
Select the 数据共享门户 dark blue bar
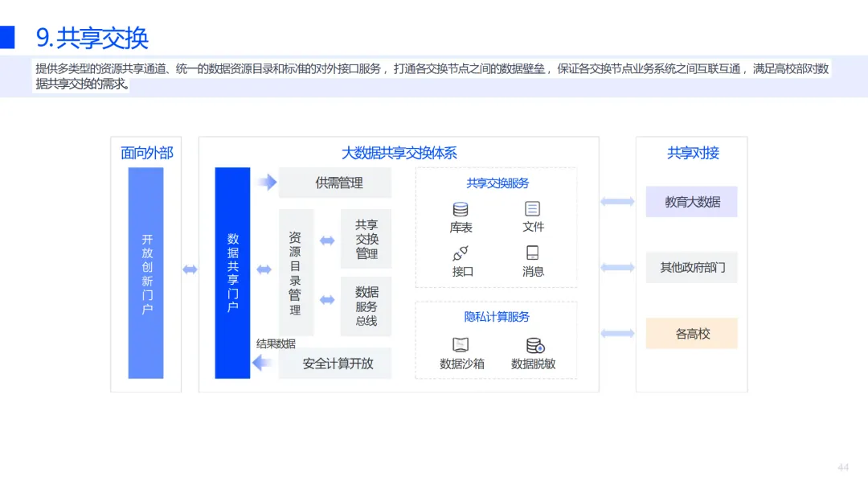tap(232, 273)
